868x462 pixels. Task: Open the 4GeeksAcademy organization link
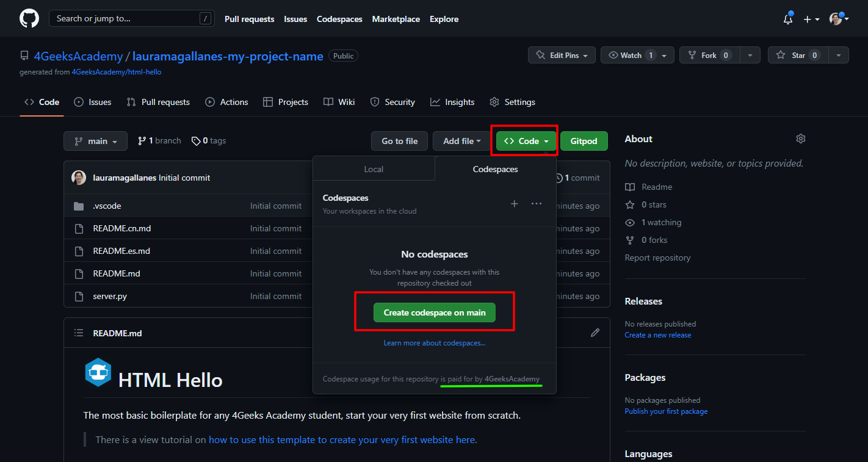point(78,56)
